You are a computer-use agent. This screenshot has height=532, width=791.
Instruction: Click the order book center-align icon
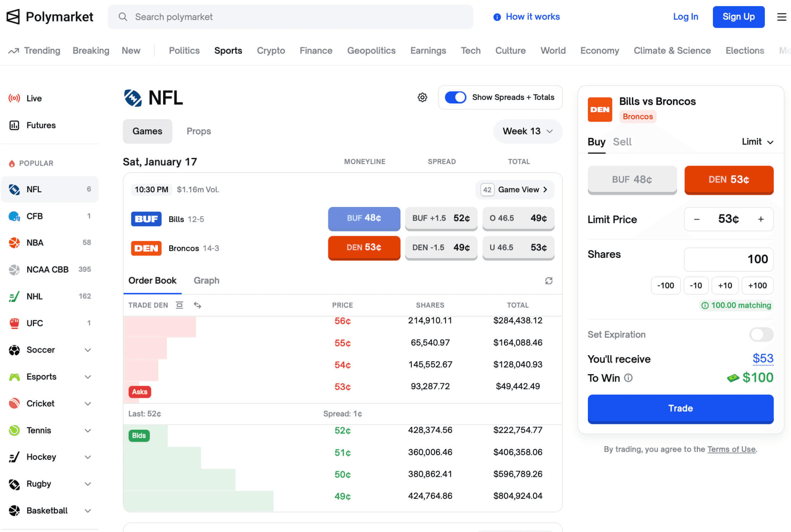pos(180,305)
